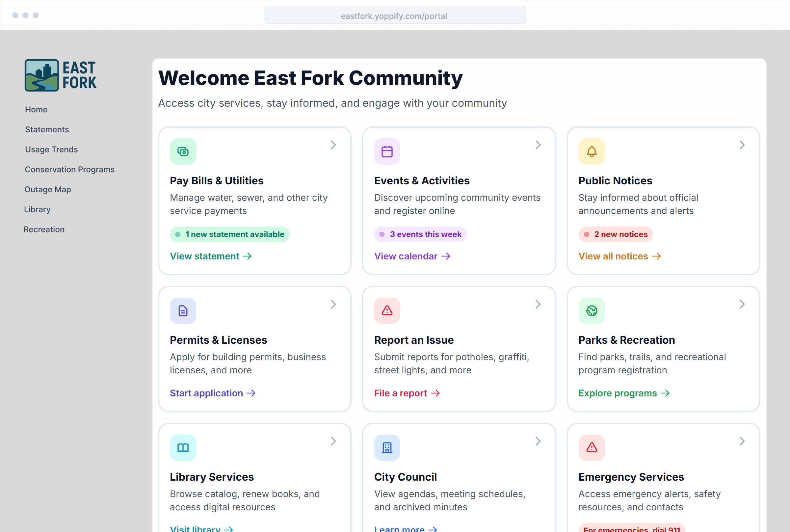790x532 pixels.
Task: Open Statements in the sidebar menu
Action: (47, 129)
